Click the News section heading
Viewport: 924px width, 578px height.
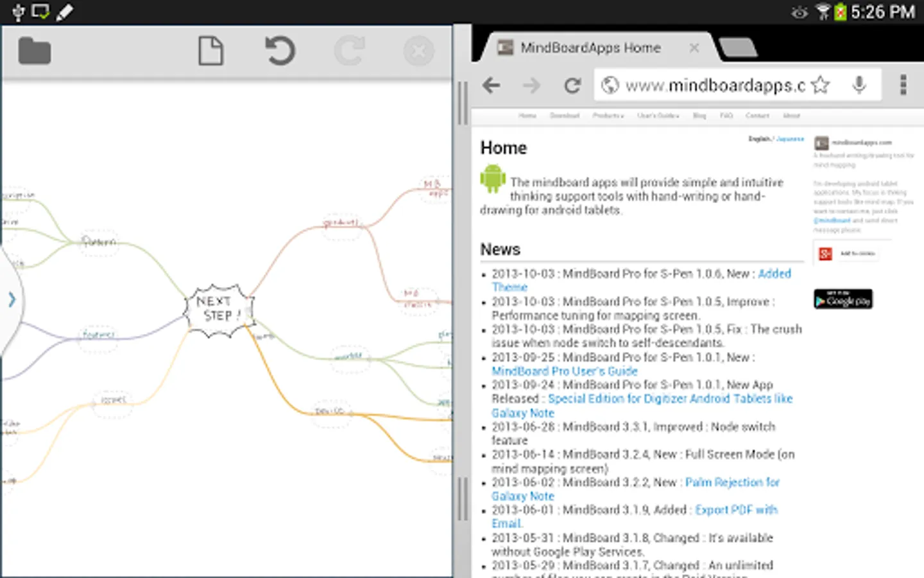(x=501, y=249)
